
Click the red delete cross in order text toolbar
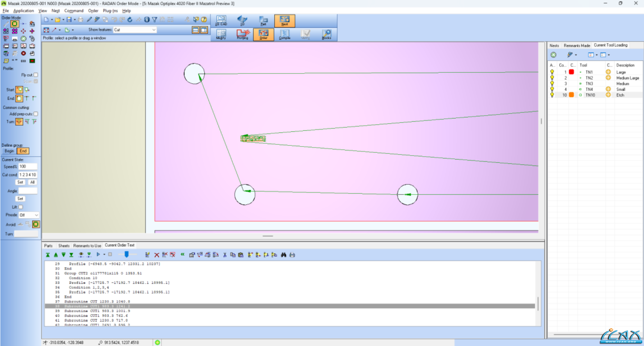pos(157,255)
